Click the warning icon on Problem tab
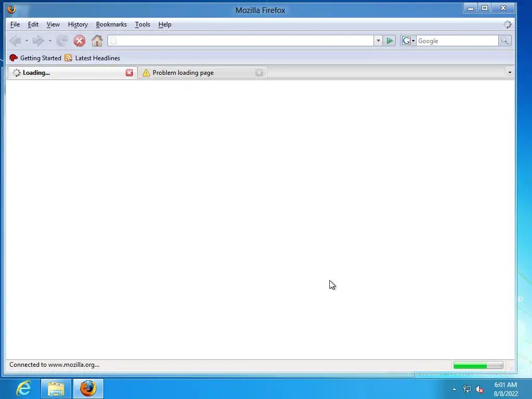Viewport: 532px width, 399px height. pyautogui.click(x=146, y=73)
